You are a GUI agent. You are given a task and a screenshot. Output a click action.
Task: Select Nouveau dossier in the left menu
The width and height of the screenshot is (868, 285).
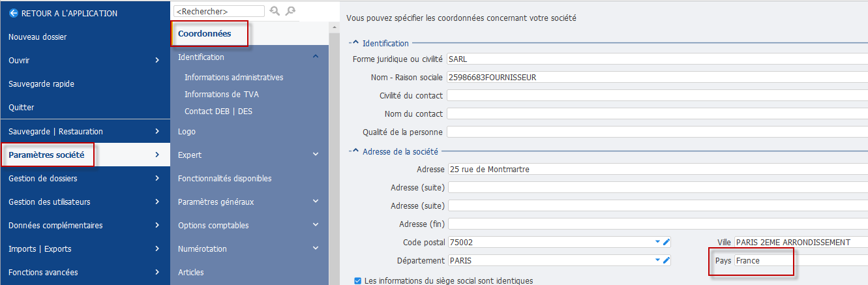[x=85, y=37]
